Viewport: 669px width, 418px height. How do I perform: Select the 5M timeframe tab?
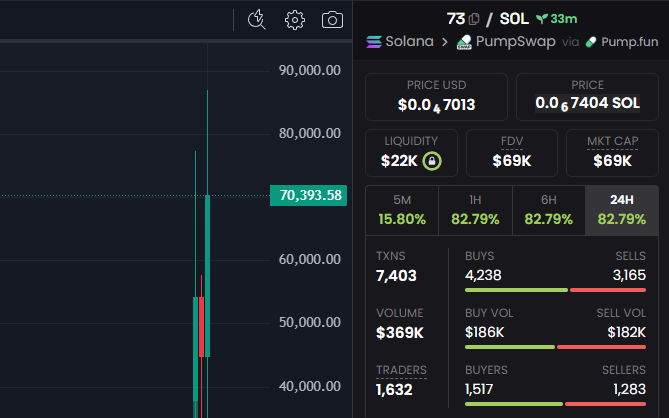click(x=402, y=210)
